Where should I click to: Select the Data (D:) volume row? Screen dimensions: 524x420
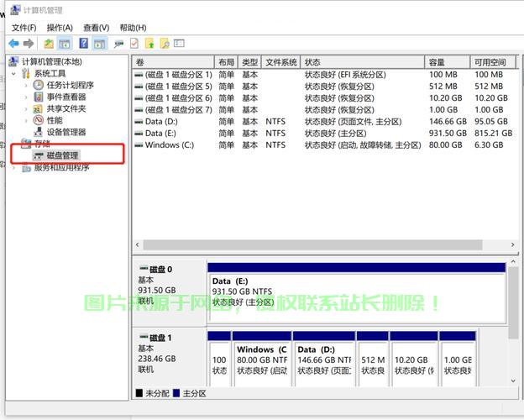coord(324,122)
